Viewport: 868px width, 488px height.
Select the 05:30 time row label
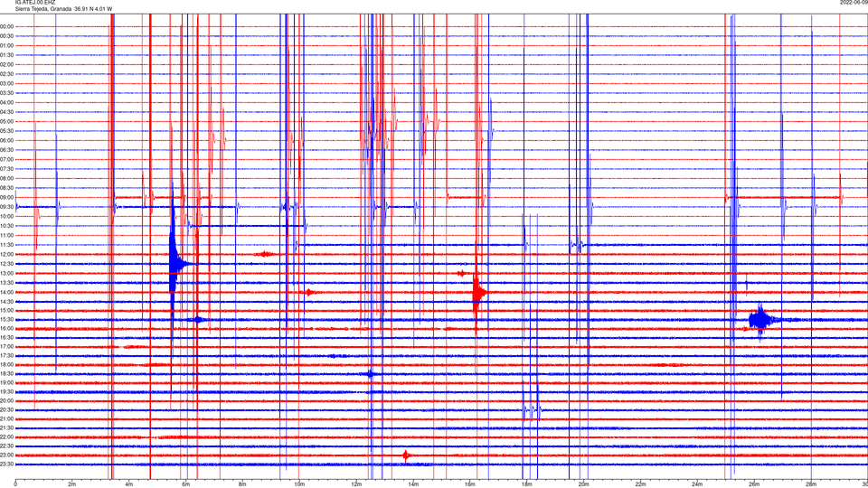click(7, 130)
